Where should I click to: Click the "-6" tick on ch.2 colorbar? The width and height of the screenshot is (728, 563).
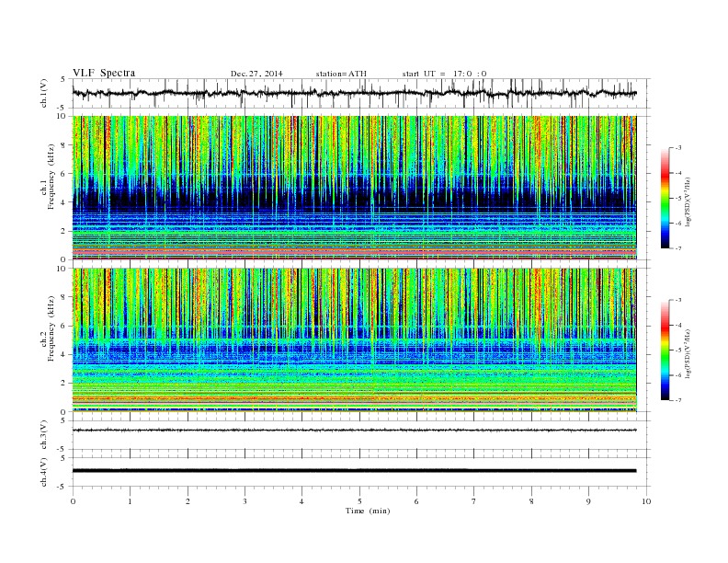pos(678,375)
